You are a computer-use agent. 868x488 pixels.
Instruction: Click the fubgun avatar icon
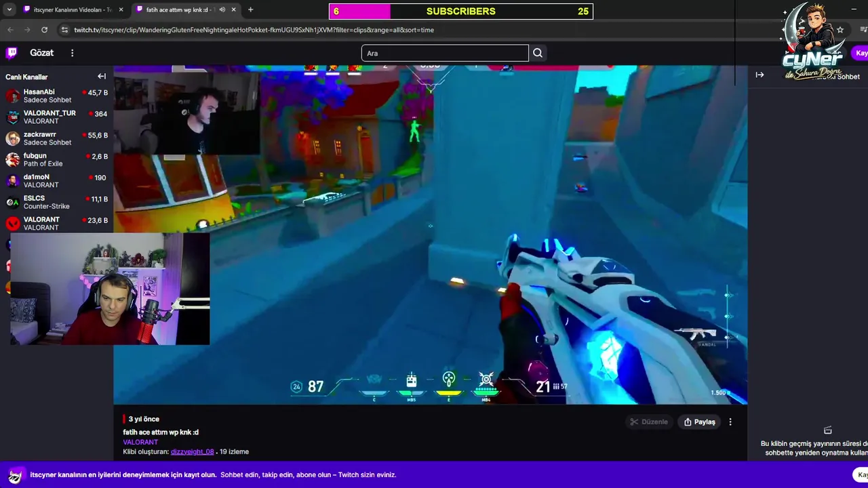13,160
